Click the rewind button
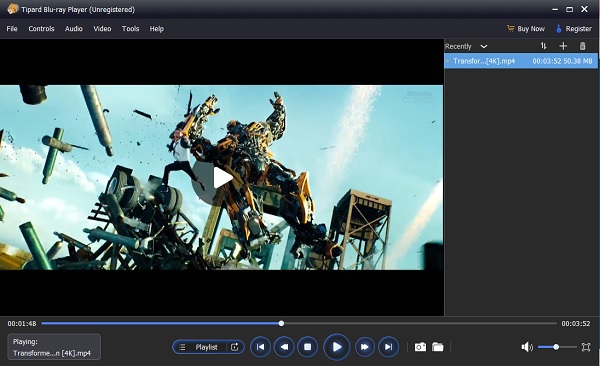Viewport: 600px width, 366px height. pyautogui.click(x=284, y=347)
